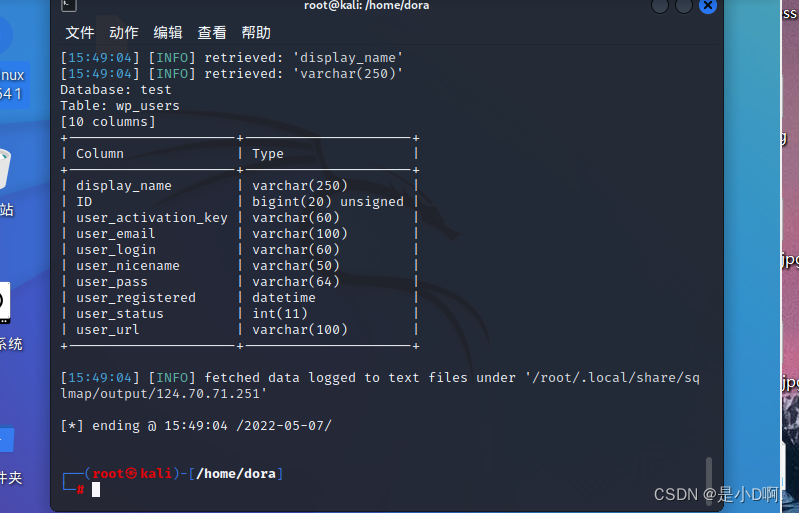Click 'Database: test' line
799x513 pixels.
(x=116, y=90)
